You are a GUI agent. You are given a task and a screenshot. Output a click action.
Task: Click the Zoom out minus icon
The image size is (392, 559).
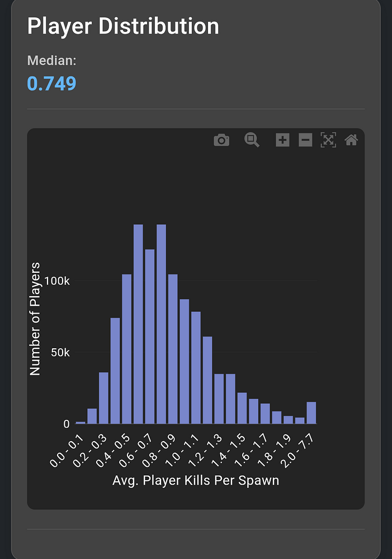[305, 140]
